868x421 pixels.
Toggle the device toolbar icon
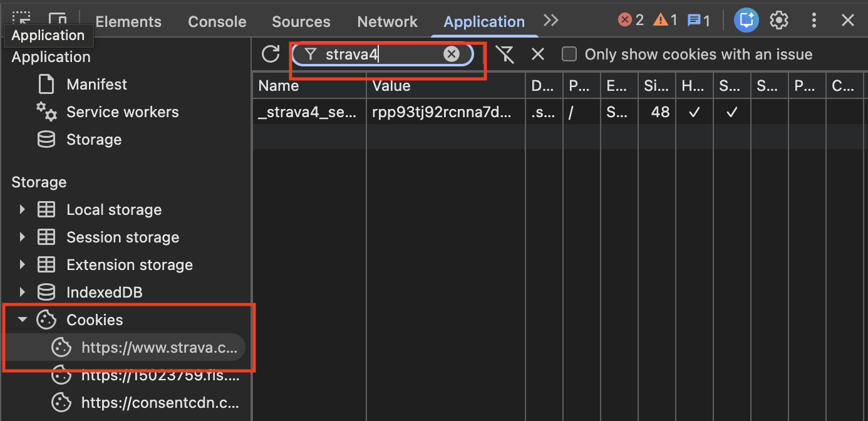pyautogui.click(x=58, y=20)
